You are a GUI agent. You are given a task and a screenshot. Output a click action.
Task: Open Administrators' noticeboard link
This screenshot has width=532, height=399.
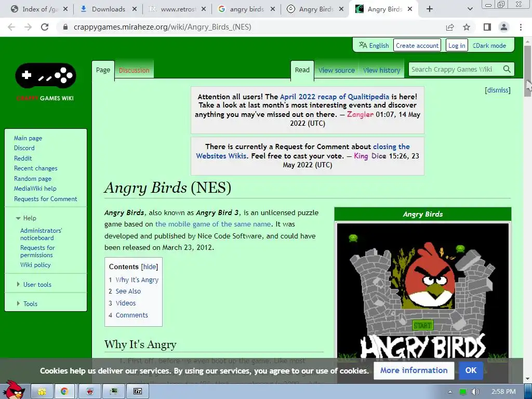[41, 234]
